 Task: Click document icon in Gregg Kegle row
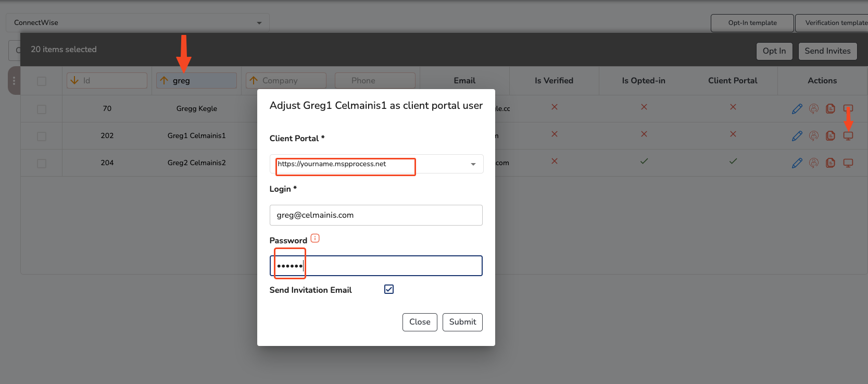click(x=831, y=108)
